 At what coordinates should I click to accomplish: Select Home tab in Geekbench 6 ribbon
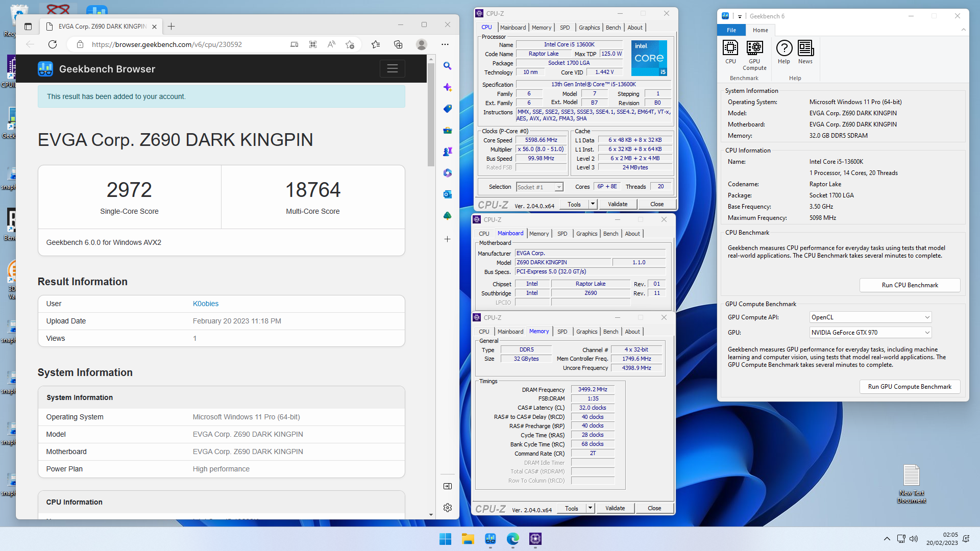pos(760,30)
